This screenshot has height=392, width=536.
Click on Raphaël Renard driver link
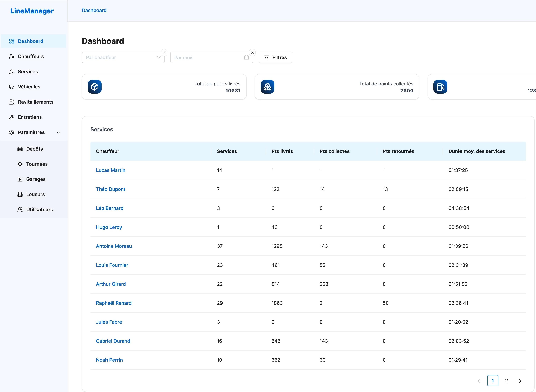(114, 303)
